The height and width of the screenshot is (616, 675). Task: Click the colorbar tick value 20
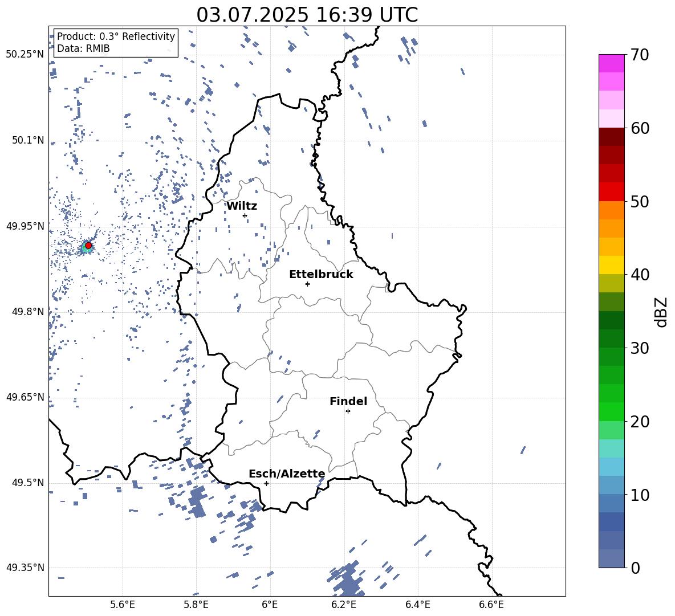640,421
